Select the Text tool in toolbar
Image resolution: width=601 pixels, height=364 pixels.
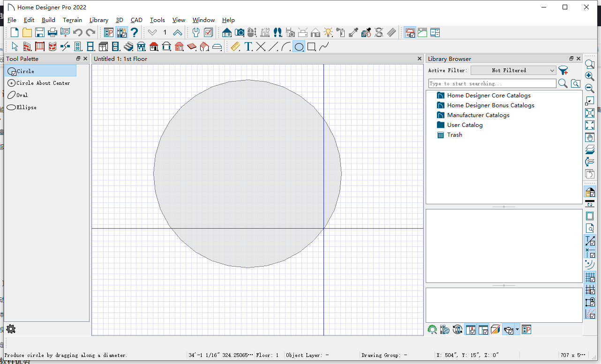tap(248, 46)
